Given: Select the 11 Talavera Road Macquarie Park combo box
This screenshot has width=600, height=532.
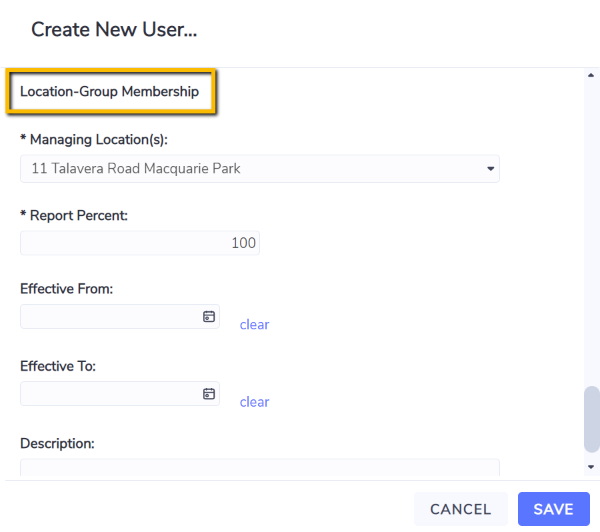Looking at the screenshot, I should click(x=260, y=169).
